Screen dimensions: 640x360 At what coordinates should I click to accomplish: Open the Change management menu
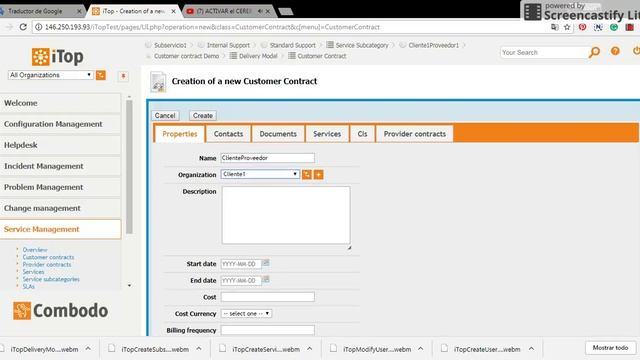(60, 208)
